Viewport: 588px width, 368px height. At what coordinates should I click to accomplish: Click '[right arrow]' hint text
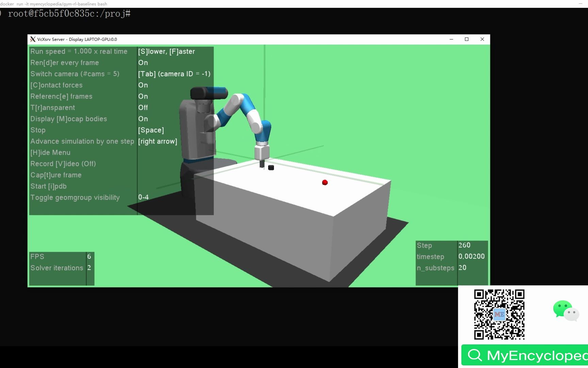pos(158,141)
